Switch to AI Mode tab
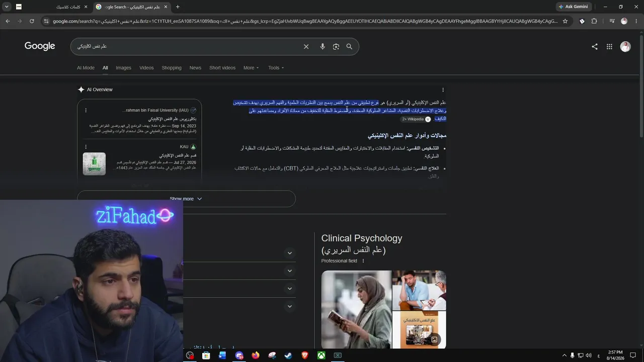This screenshot has width=644, height=362. click(x=86, y=68)
